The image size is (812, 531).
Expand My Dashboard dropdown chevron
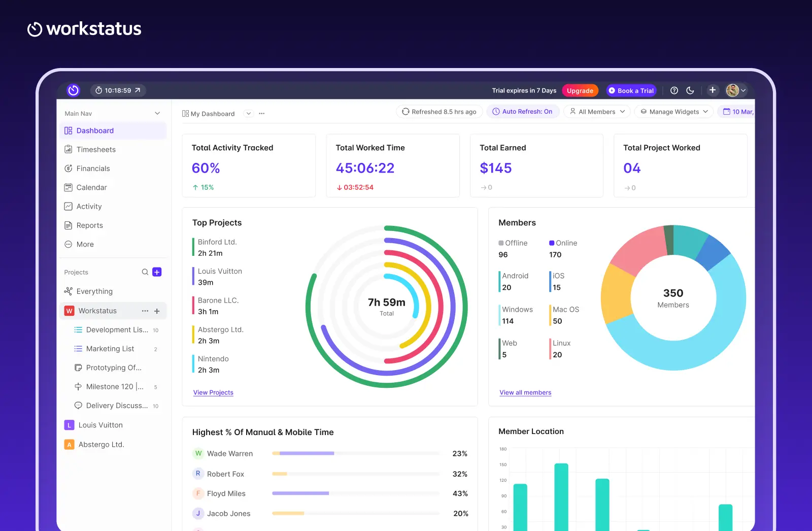point(249,113)
